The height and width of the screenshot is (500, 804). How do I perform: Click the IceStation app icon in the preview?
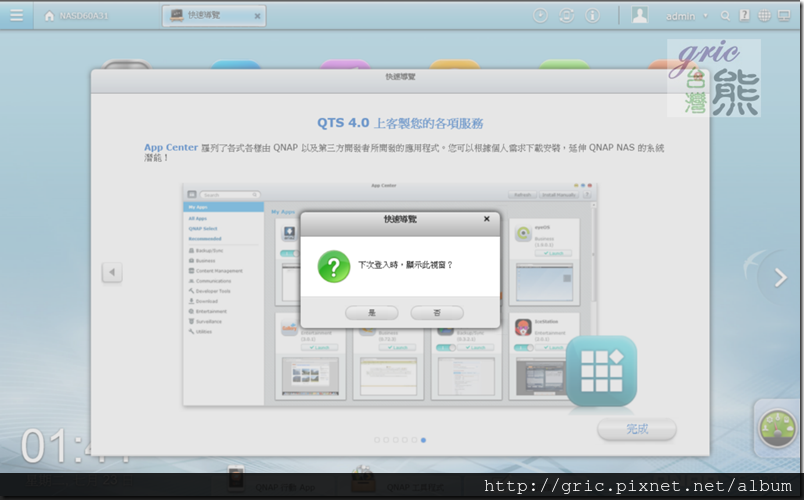(x=523, y=327)
